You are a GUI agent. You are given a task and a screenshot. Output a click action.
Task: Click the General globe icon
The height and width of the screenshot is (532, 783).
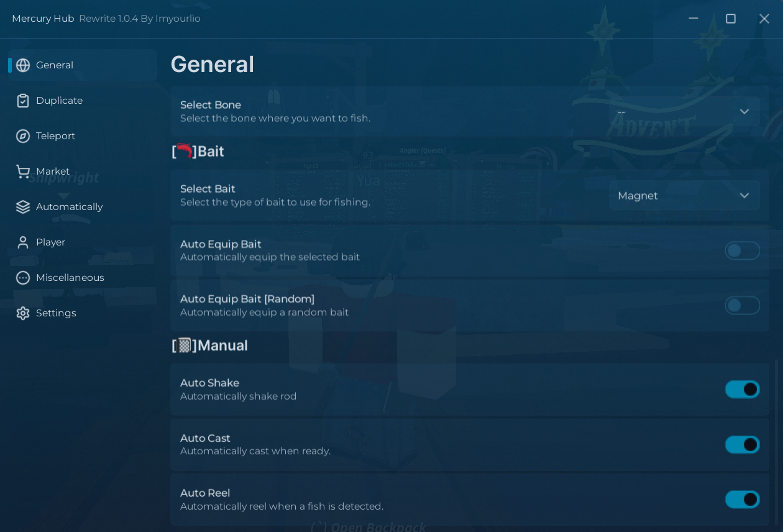23,65
